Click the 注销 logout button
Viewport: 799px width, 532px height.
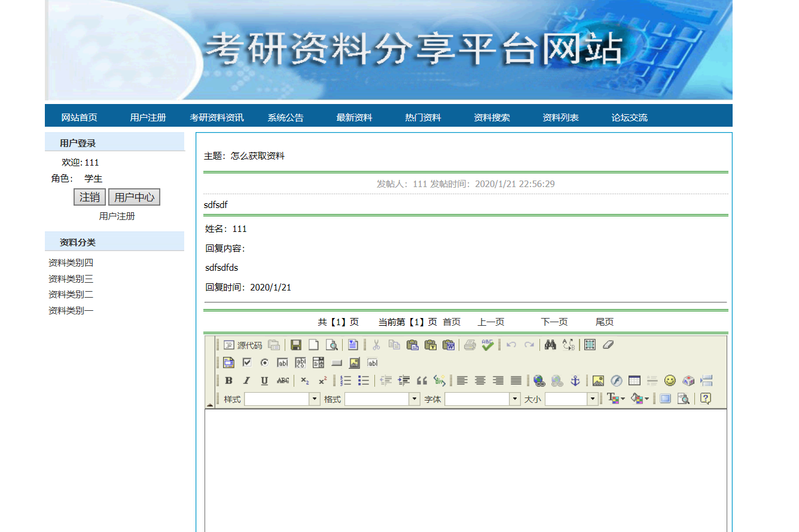click(x=90, y=197)
